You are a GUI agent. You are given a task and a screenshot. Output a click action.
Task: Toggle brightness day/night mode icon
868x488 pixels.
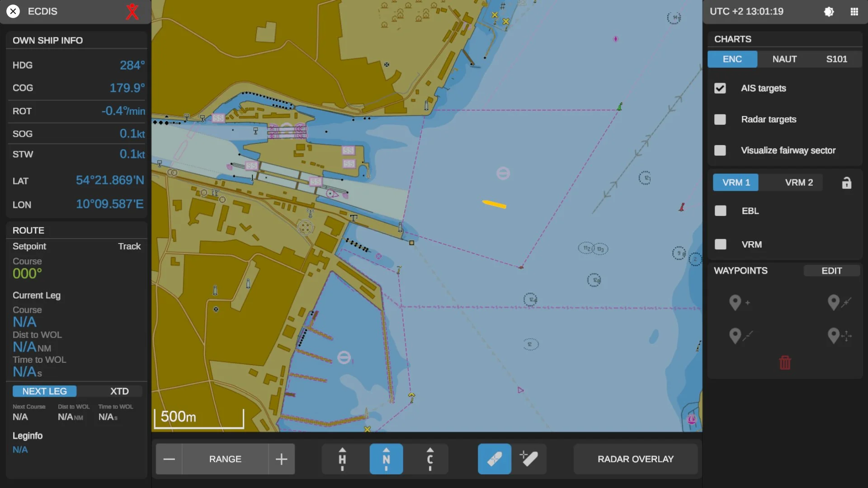tap(829, 12)
